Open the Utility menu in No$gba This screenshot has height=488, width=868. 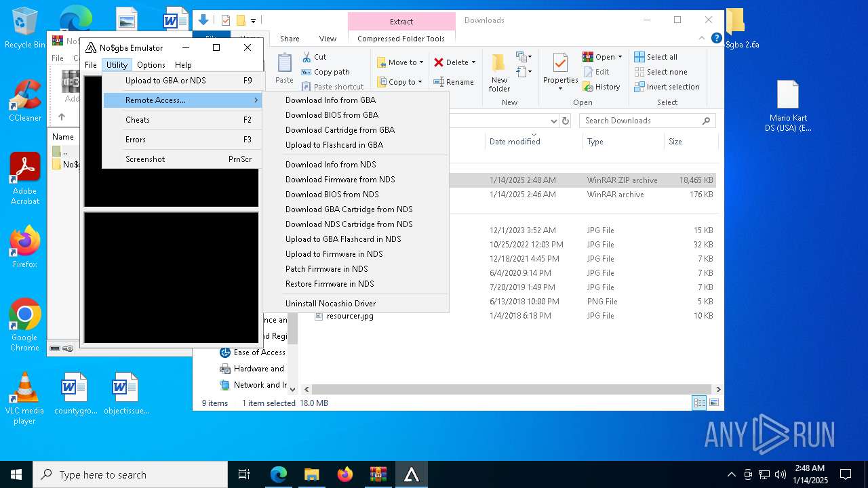coord(117,65)
